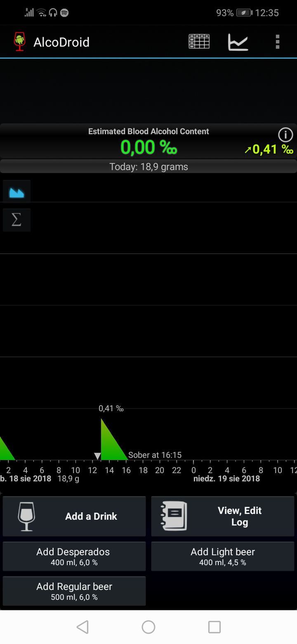
Task: Tap the headphones status icon
Action: pos(53,13)
